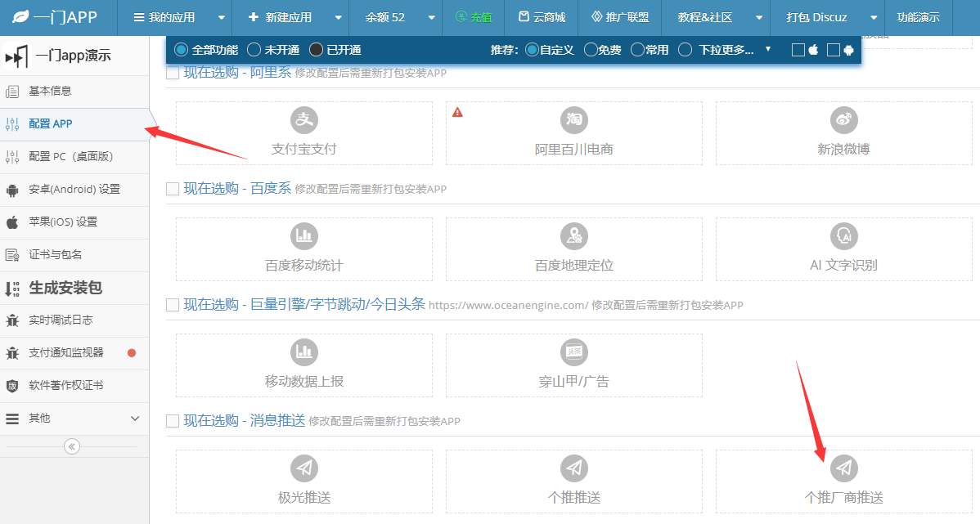Click the 生成安装包 download icon
980x524 pixels.
[12, 288]
